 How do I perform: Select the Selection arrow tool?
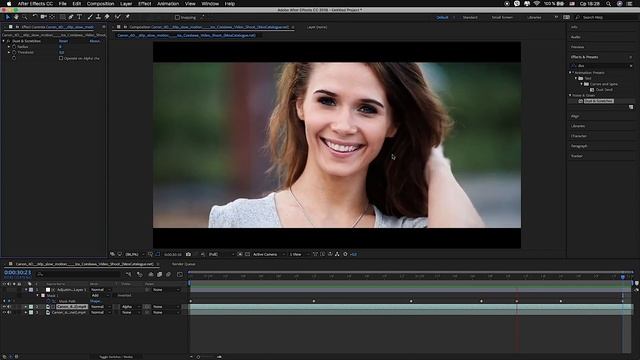click(7, 17)
